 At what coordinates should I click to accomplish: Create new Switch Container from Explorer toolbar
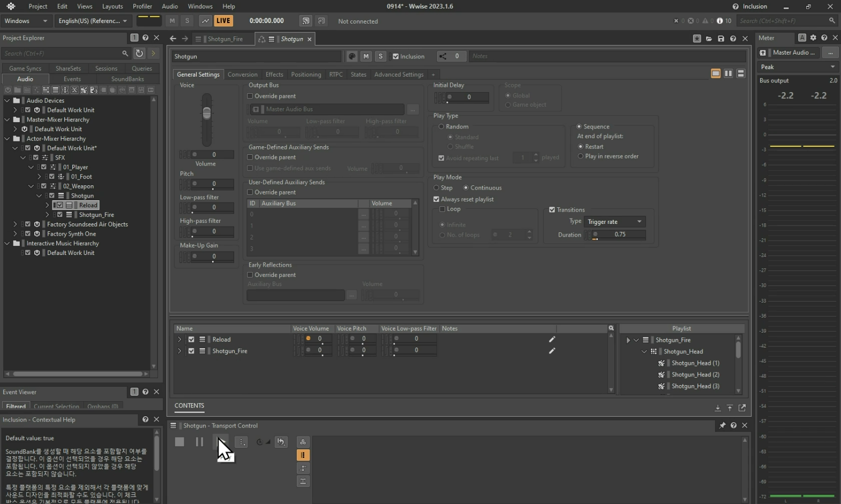(x=65, y=90)
